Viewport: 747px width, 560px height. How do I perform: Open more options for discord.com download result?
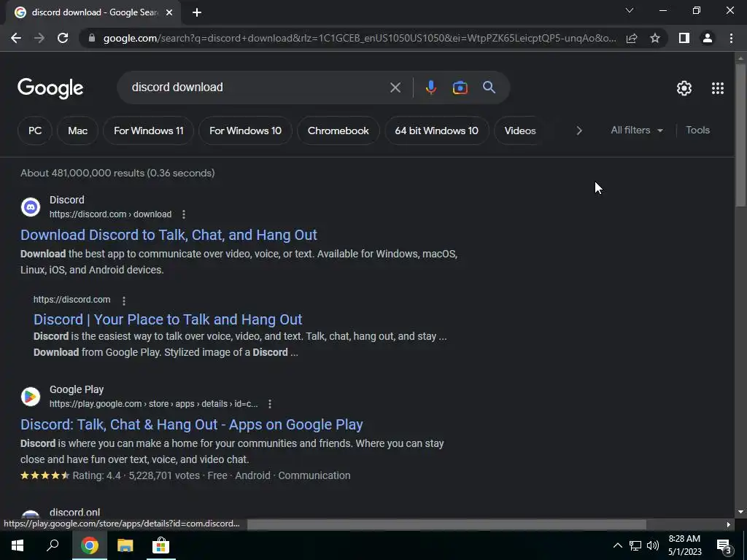[x=183, y=214]
